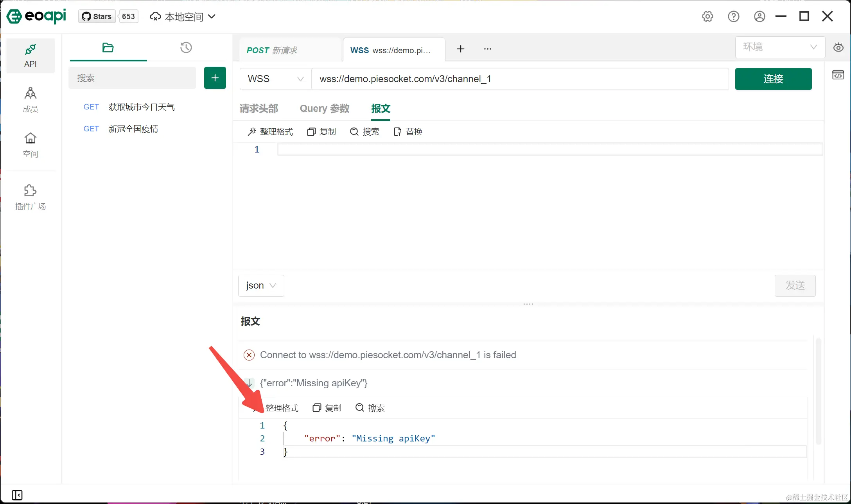851x504 pixels.
Task: Click the help question mark icon
Action: [733, 16]
